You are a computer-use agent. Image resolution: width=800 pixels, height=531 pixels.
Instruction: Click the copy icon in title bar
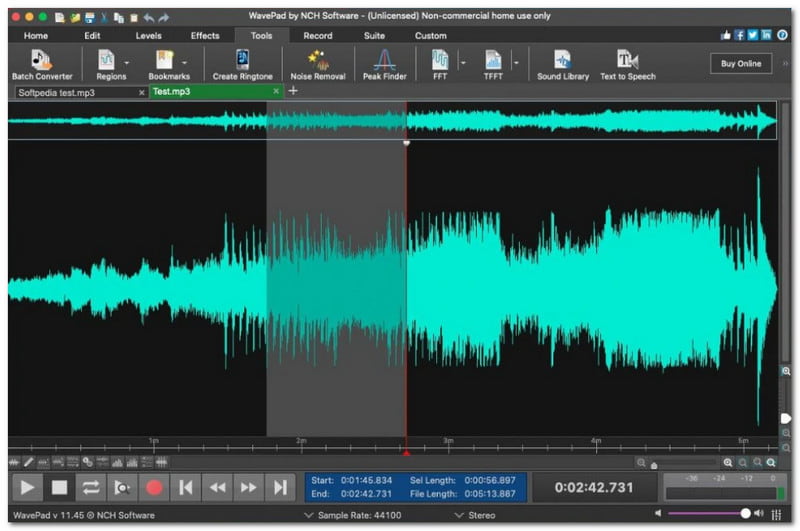(119, 17)
